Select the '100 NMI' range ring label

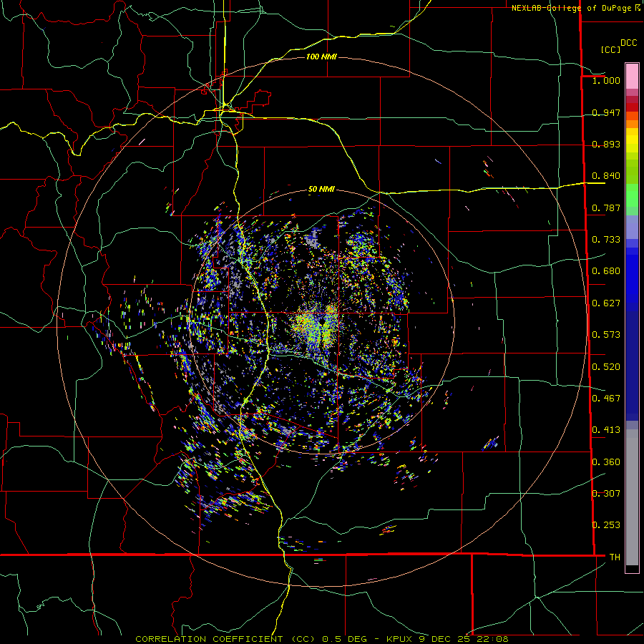(x=321, y=57)
